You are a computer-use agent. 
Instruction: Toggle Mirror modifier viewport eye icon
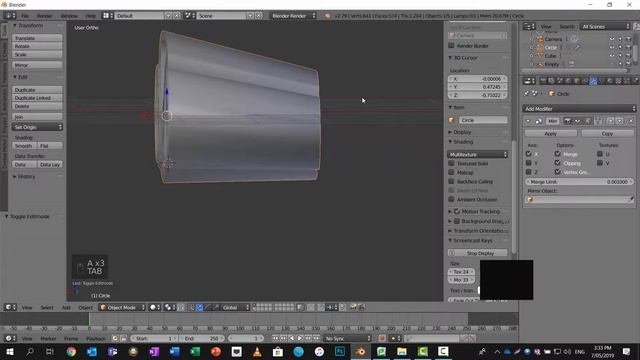pyautogui.click(x=577, y=121)
